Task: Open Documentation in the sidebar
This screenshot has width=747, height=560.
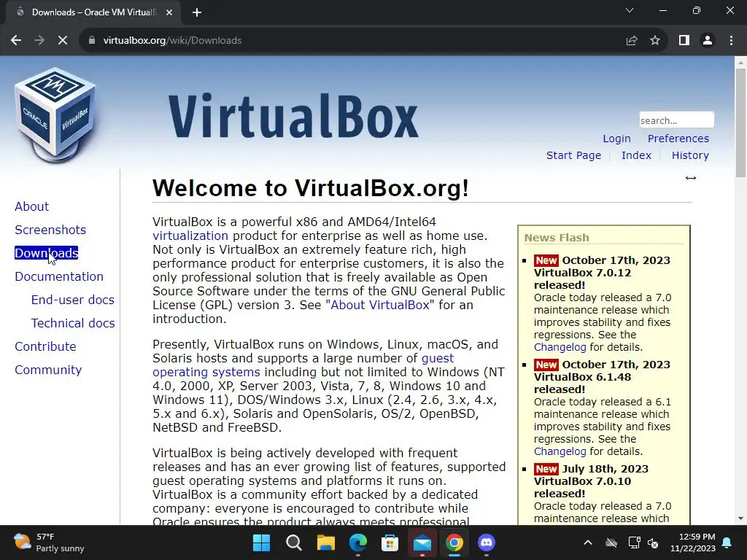Action: 58,276
